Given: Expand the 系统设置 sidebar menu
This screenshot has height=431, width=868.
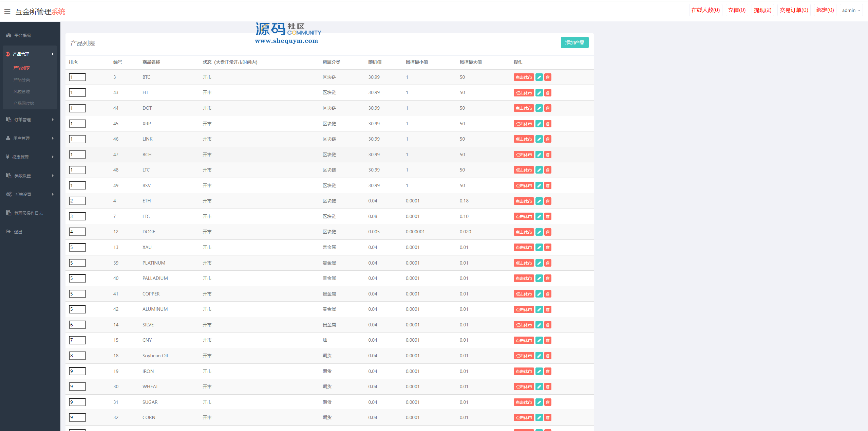Looking at the screenshot, I should [30, 194].
